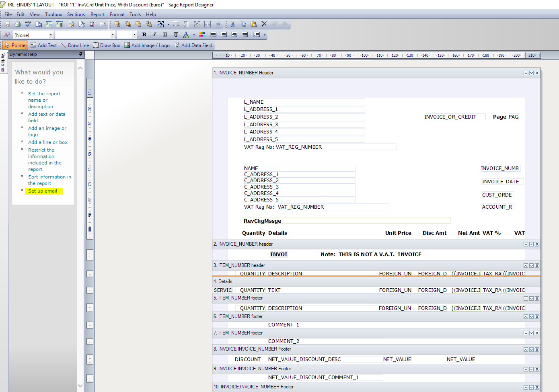Click the Print icon in toolbar

(17, 24)
